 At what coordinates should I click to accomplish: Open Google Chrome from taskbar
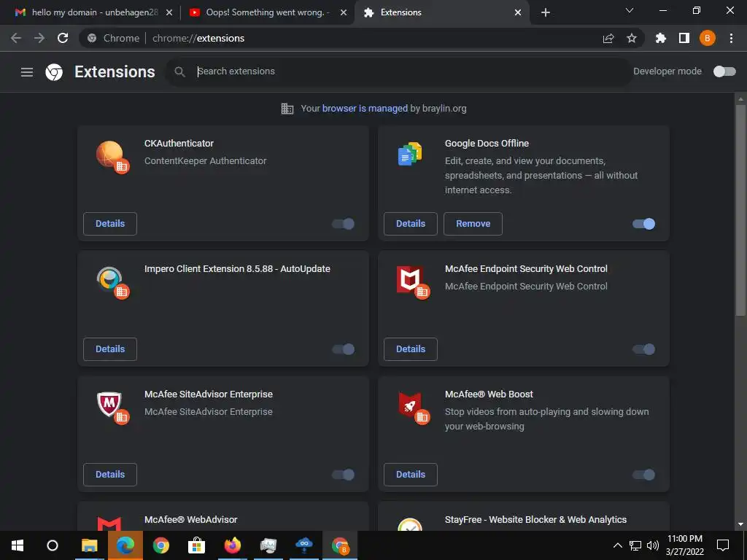coord(160,545)
